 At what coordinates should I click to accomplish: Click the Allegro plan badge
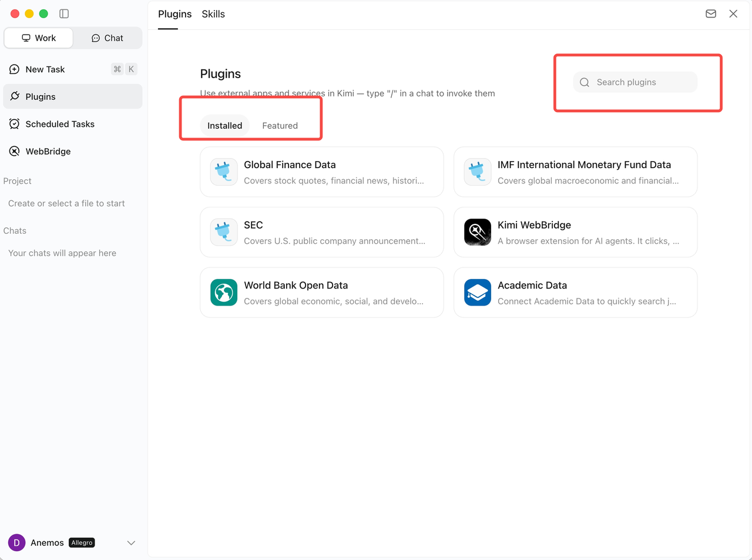82,542
